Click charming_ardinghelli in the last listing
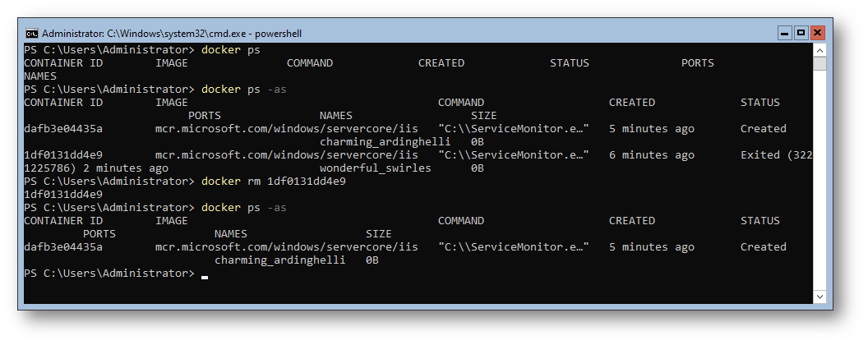This screenshot has width=868, height=345. [x=279, y=260]
